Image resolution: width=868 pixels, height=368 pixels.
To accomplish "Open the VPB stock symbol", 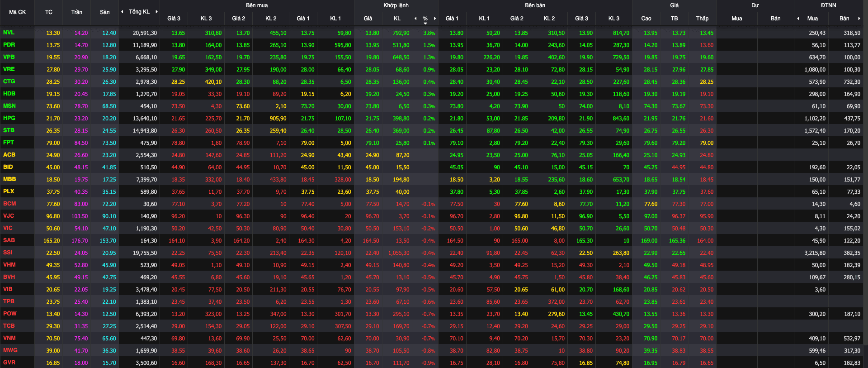I will pos(9,57).
